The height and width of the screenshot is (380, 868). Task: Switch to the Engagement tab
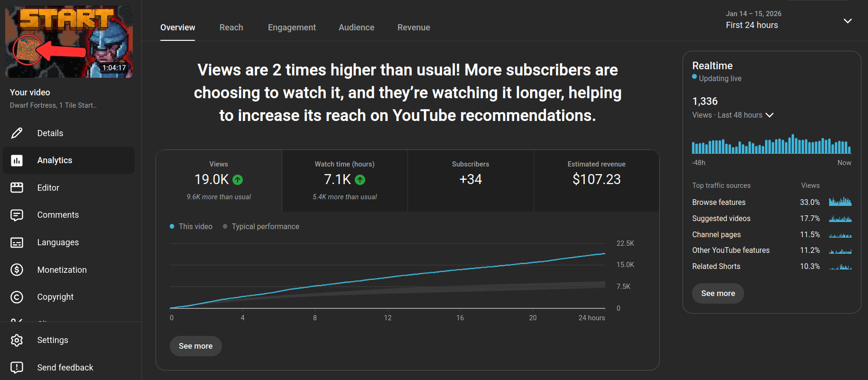point(292,28)
